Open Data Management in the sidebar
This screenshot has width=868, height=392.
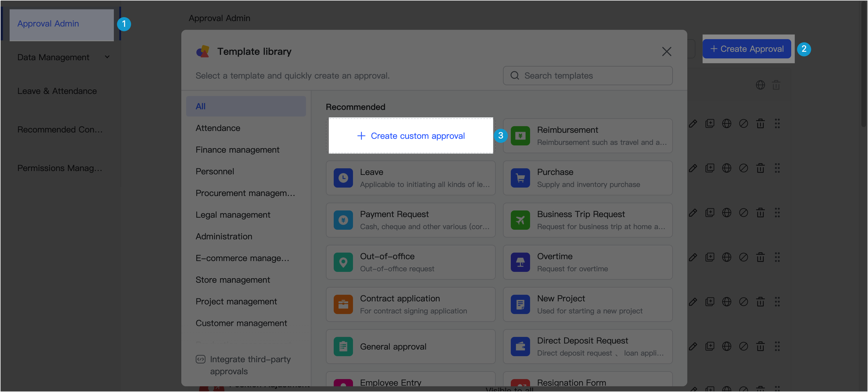(53, 57)
